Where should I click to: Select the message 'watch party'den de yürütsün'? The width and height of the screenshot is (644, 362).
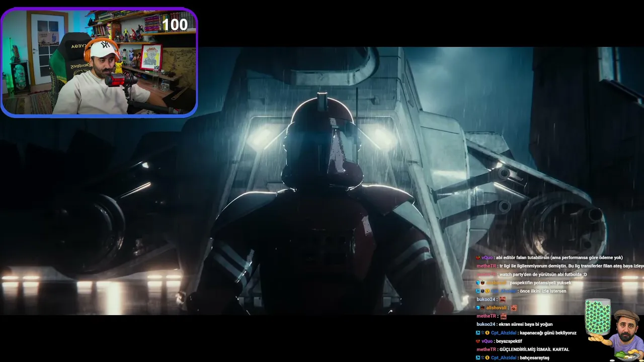tap(543, 275)
